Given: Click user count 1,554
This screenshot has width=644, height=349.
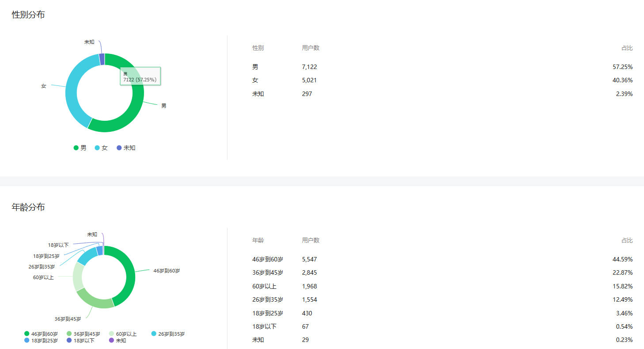Looking at the screenshot, I should coord(310,299).
